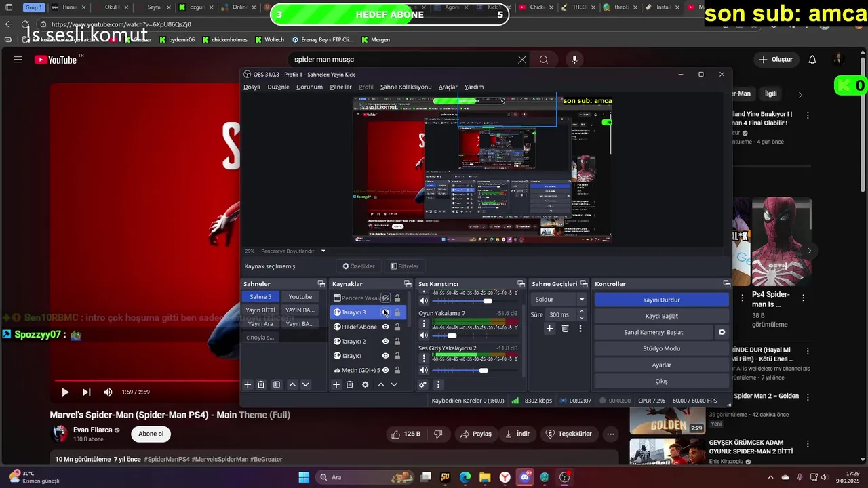
Task: Open Araçlar menu in OBS
Action: pos(448,87)
